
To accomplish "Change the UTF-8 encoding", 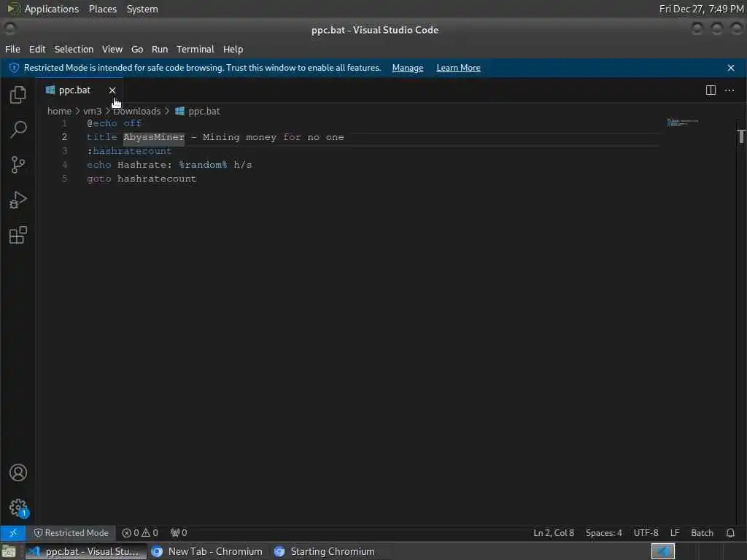I will [646, 533].
